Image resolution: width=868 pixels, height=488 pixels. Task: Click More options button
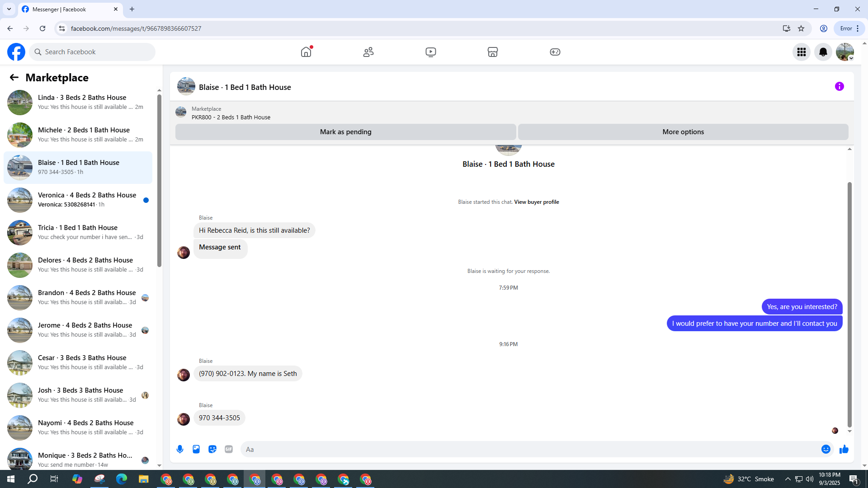tap(683, 132)
